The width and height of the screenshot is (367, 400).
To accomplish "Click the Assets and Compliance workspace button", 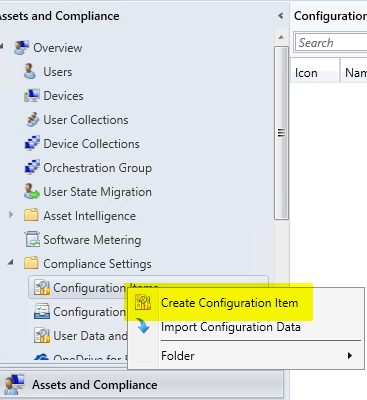I will point(142,385).
